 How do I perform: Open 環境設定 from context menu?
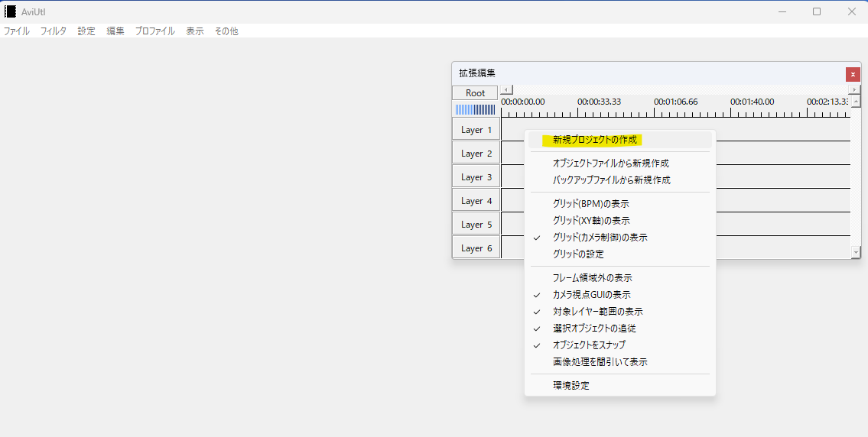click(x=620, y=386)
